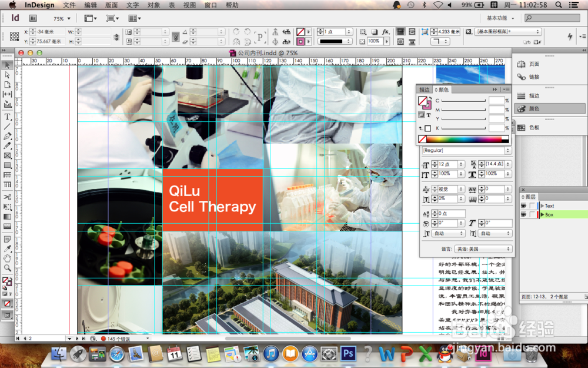Select the Line tool

tap(7, 127)
